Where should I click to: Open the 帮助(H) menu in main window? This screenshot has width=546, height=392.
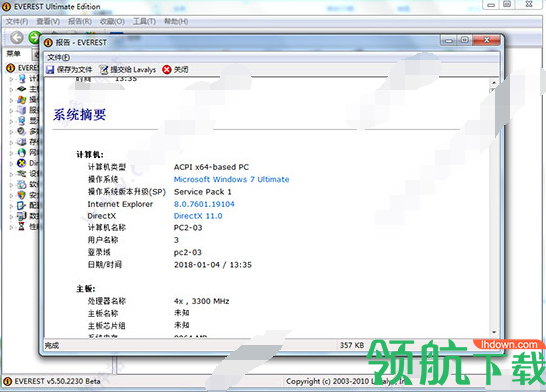[x=176, y=22]
